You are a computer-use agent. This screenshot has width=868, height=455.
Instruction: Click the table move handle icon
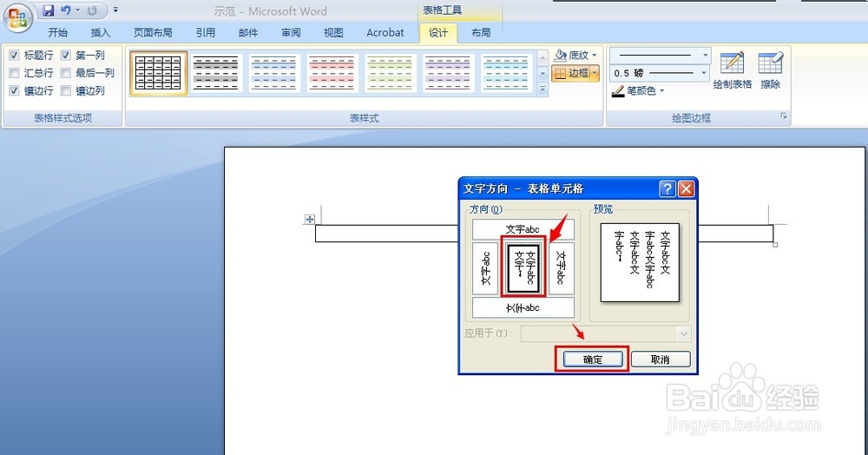coord(310,219)
